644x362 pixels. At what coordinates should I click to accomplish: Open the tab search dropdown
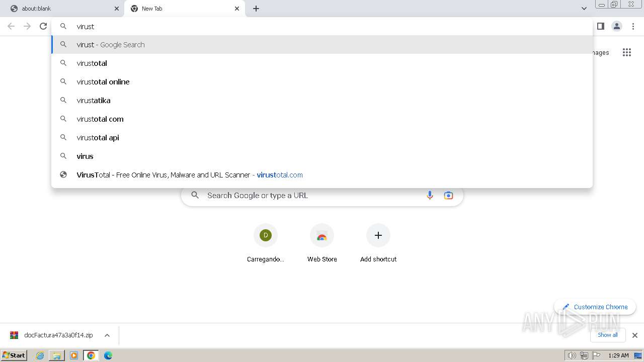coord(584,9)
